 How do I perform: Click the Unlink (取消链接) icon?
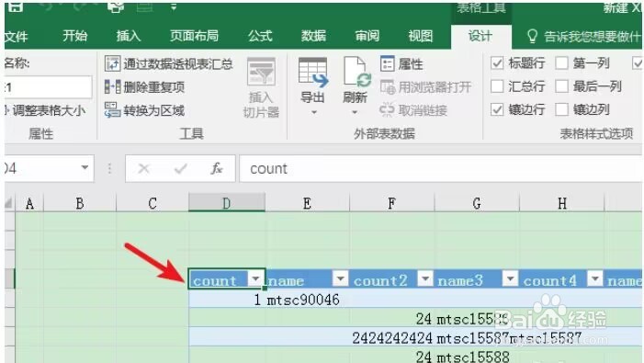click(x=387, y=109)
